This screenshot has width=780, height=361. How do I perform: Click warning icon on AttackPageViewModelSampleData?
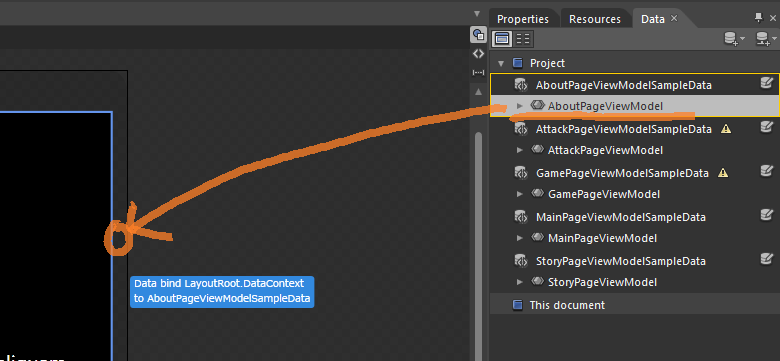pyautogui.click(x=726, y=129)
